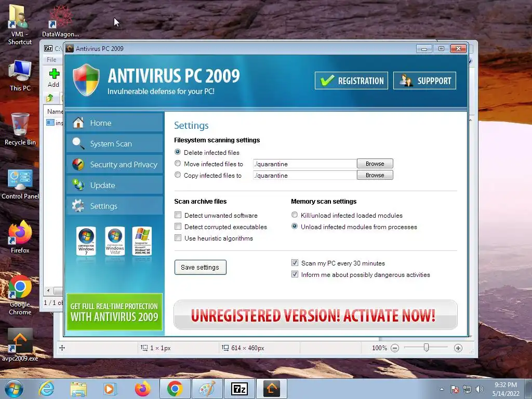Open the File menu in 7-Zip window
The width and height of the screenshot is (532, 399).
(51, 59)
